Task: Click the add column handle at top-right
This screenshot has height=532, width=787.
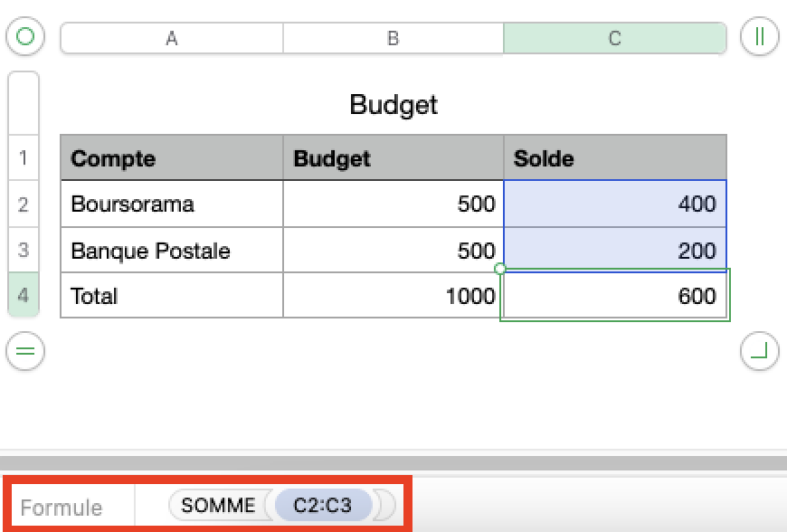Action: tap(759, 37)
